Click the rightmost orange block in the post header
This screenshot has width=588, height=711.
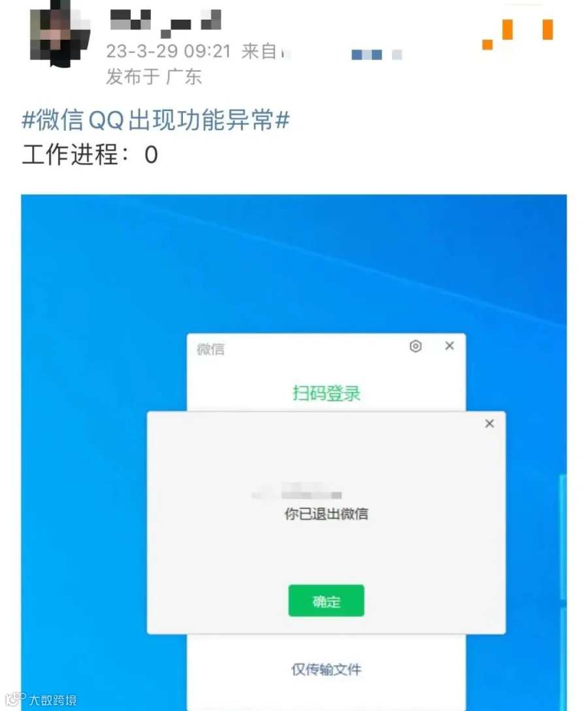547,30
